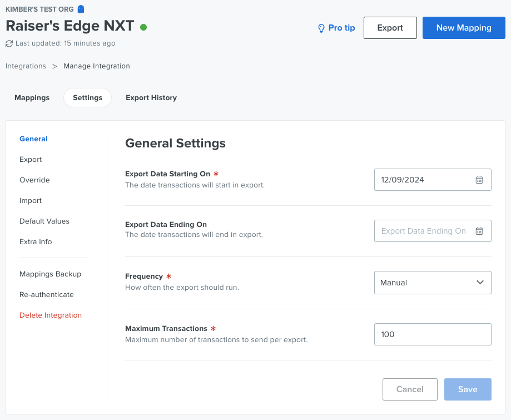Click the lightbulb Pro tip icon
The image size is (511, 420).
[x=321, y=28]
